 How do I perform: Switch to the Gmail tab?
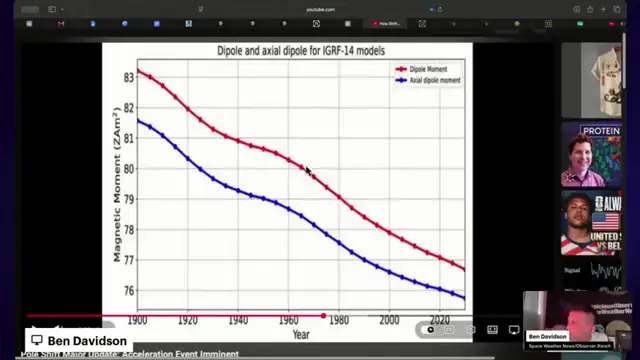(x=61, y=24)
